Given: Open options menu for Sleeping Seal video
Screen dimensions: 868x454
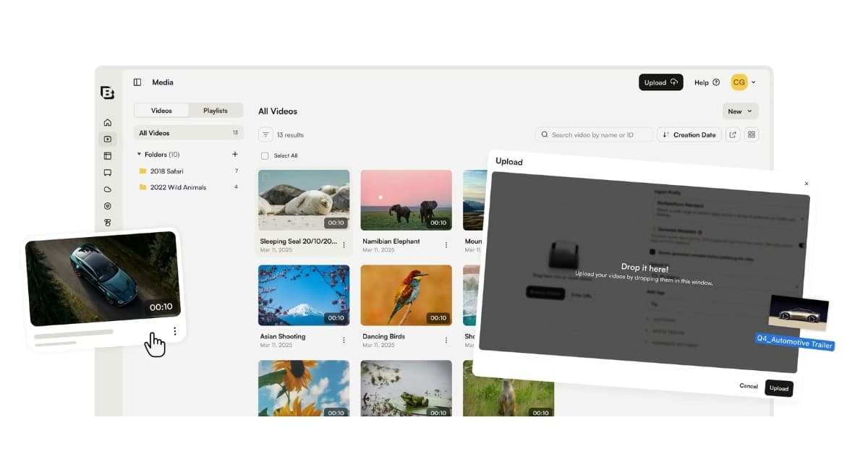Looking at the screenshot, I should coord(344,245).
